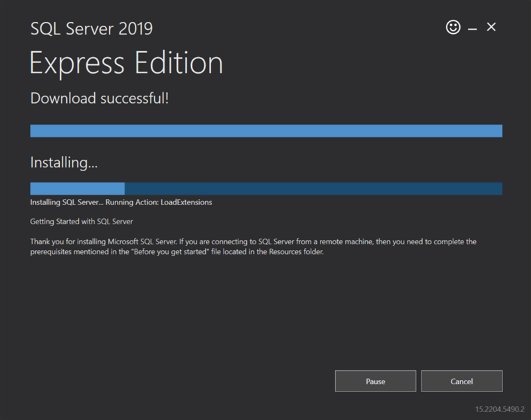
Task: Click the completed download progress bar
Action: [x=265, y=131]
